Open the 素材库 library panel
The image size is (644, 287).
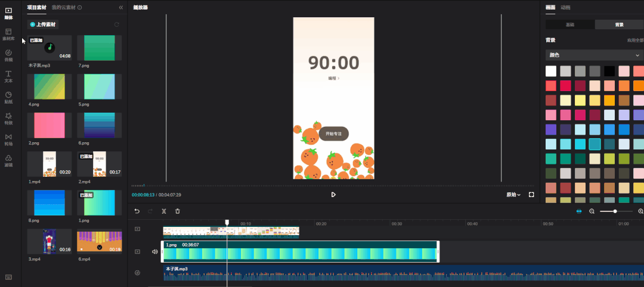8,33
